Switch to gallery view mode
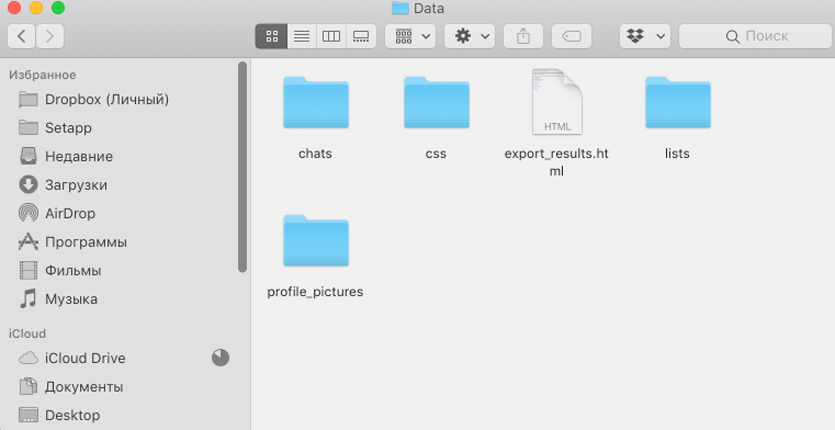The height and width of the screenshot is (430, 835). coord(361,36)
